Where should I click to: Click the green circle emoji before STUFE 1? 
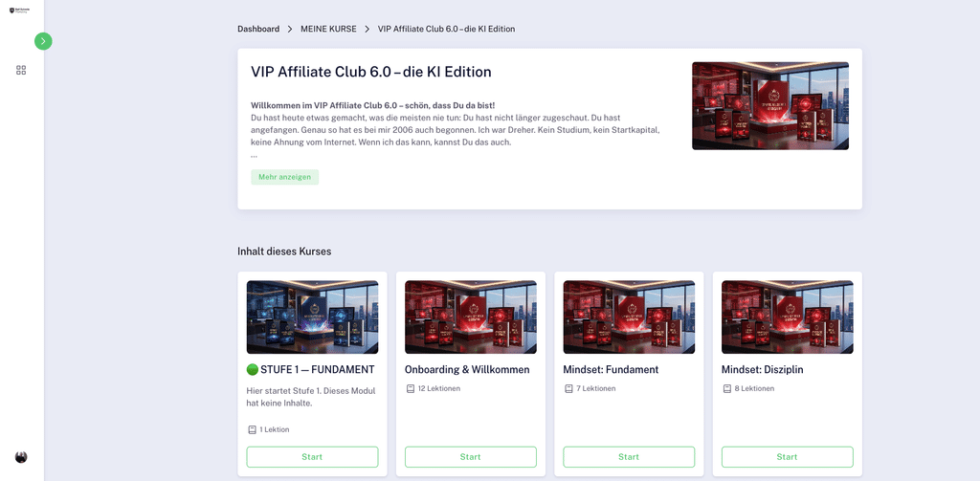[x=252, y=369]
